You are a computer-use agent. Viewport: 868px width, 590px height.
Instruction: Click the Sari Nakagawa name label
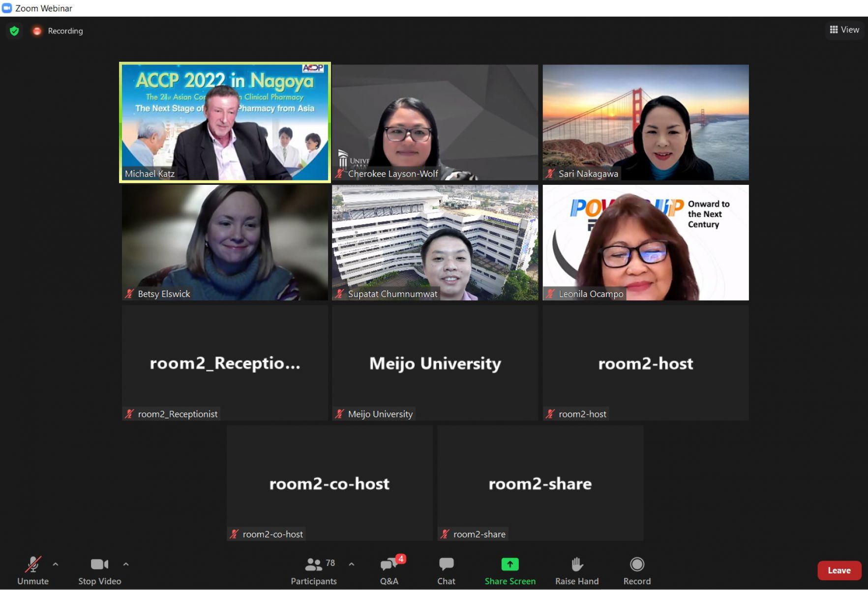point(588,174)
